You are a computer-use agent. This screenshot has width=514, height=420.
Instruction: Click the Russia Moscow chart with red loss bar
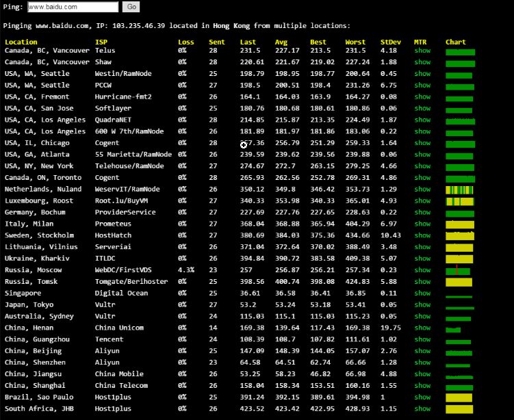click(x=458, y=270)
